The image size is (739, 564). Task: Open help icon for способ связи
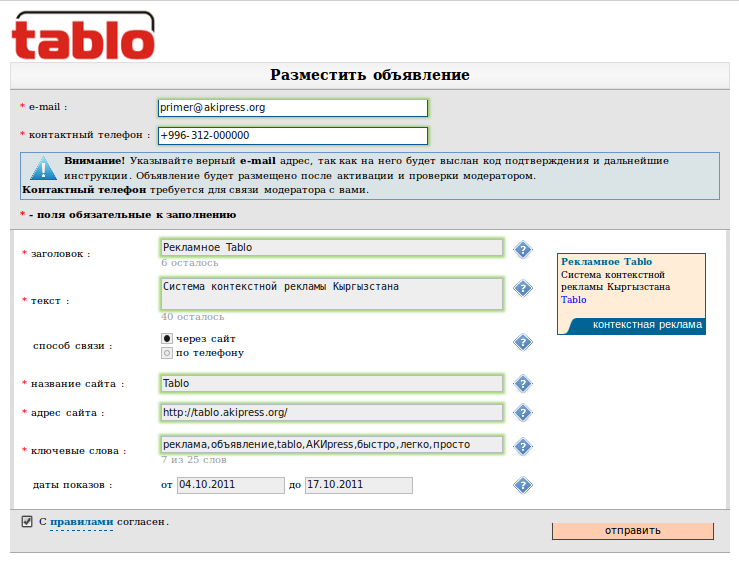click(x=522, y=343)
